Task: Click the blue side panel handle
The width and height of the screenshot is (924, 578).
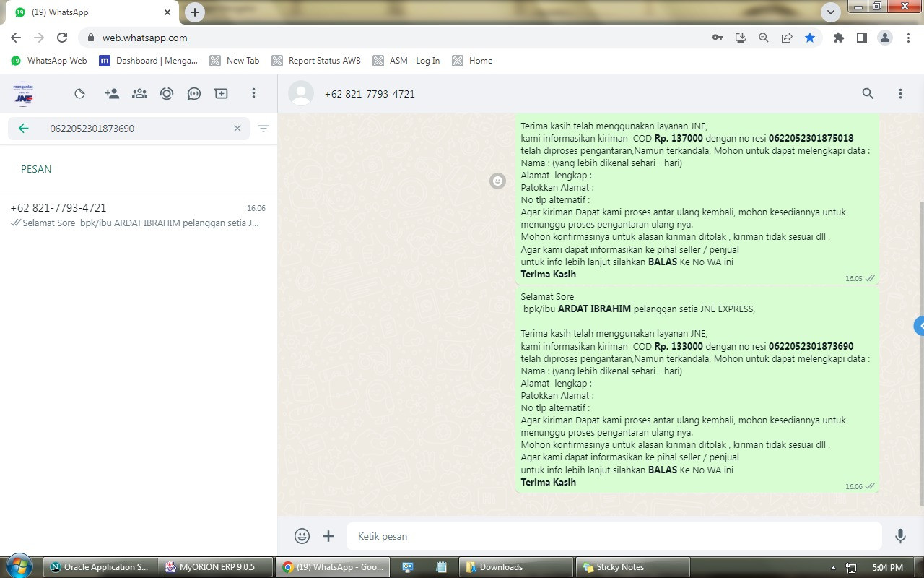Action: [x=919, y=326]
